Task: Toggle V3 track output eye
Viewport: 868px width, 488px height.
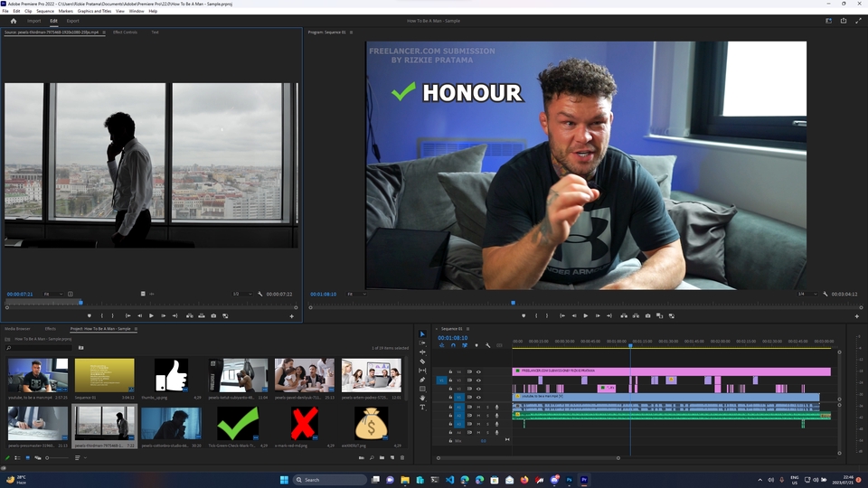Action: pyautogui.click(x=479, y=380)
